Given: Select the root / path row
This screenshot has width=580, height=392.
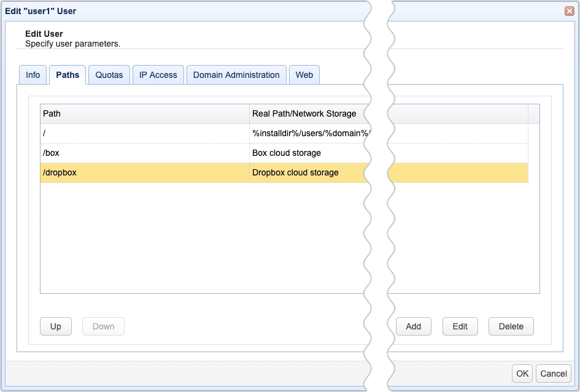Looking at the screenshot, I should click(123, 133).
